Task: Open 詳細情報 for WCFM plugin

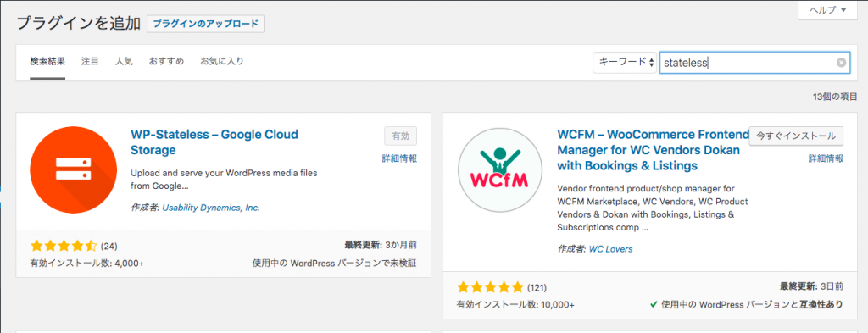Action: [x=826, y=158]
